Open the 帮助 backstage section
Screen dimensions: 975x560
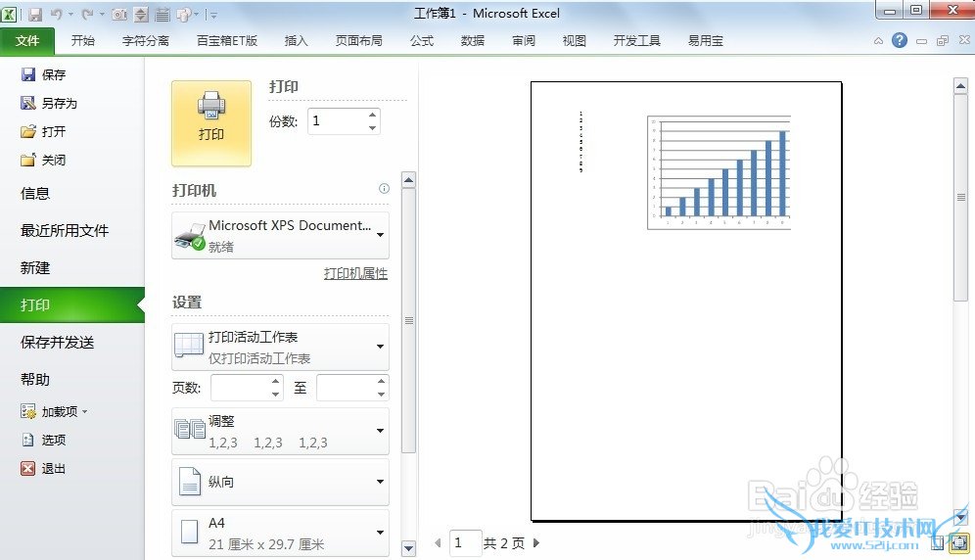click(x=35, y=380)
